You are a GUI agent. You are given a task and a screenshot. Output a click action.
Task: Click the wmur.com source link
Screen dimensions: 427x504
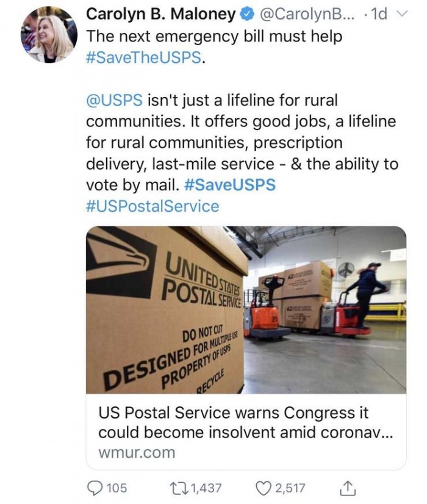click(136, 452)
